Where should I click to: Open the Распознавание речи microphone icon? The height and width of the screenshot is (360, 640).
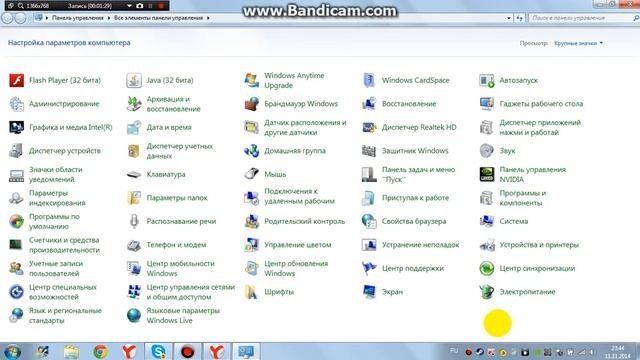134,222
